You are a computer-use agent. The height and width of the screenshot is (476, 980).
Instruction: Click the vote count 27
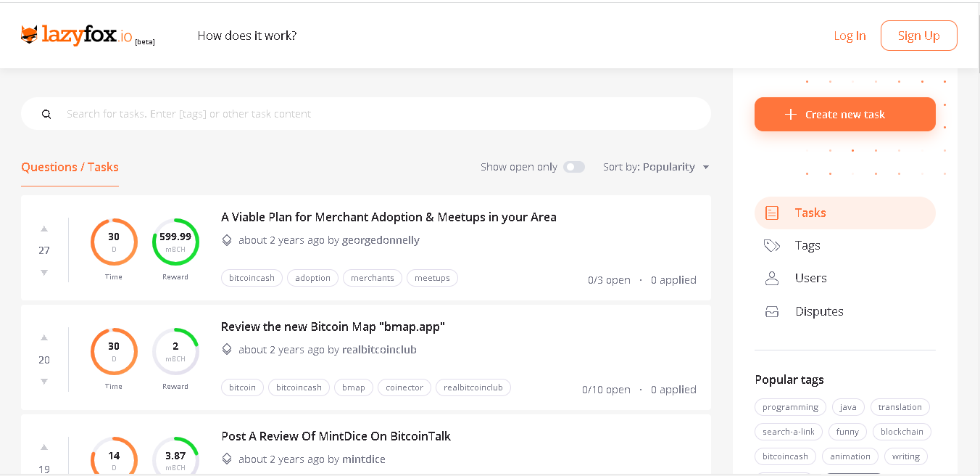44,250
